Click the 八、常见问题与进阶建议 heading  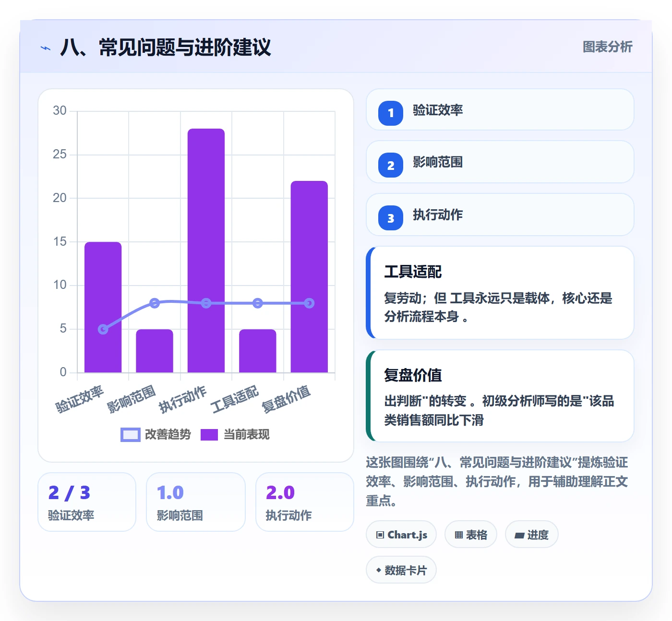click(166, 48)
